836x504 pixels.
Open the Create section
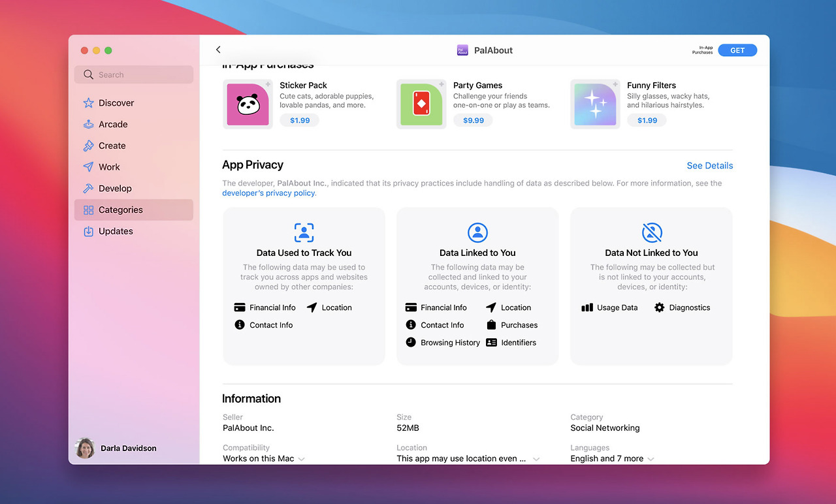tap(134, 146)
